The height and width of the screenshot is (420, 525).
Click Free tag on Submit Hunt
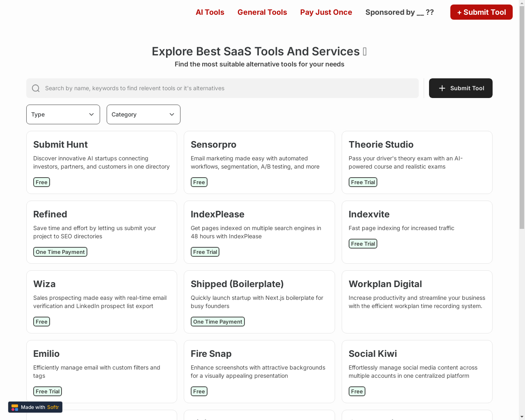pos(41,182)
